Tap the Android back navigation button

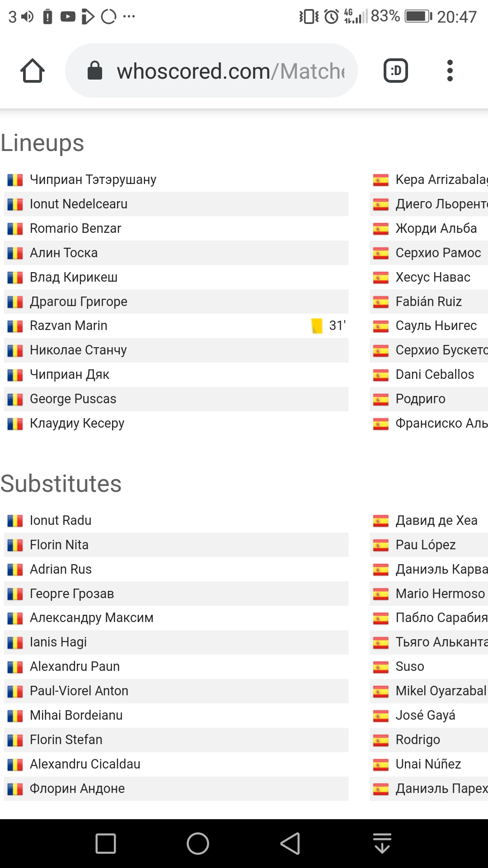point(290,844)
